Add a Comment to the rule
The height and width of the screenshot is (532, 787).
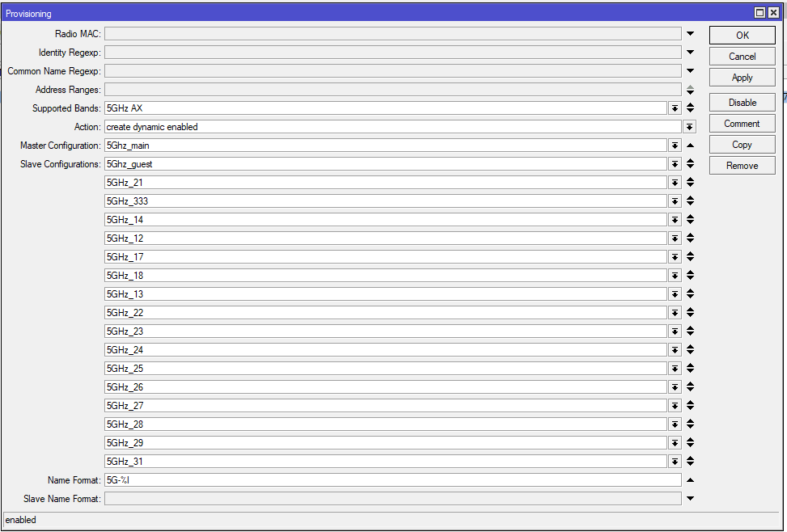pyautogui.click(x=742, y=124)
